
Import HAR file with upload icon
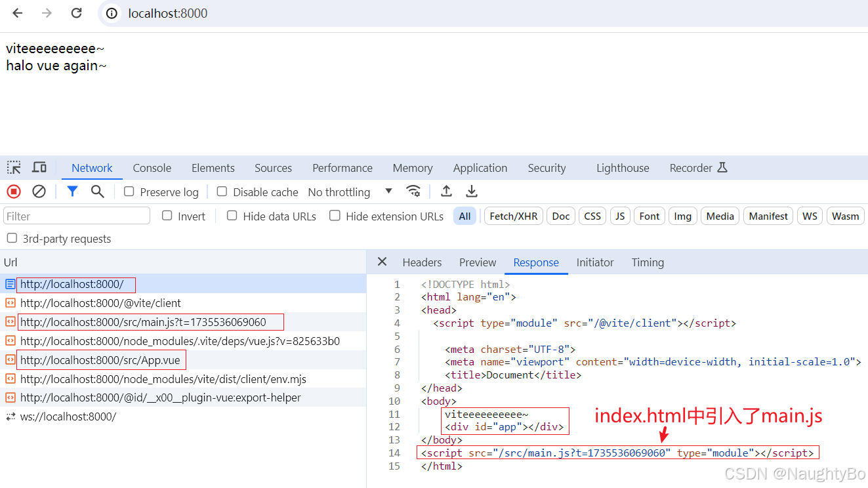(446, 192)
